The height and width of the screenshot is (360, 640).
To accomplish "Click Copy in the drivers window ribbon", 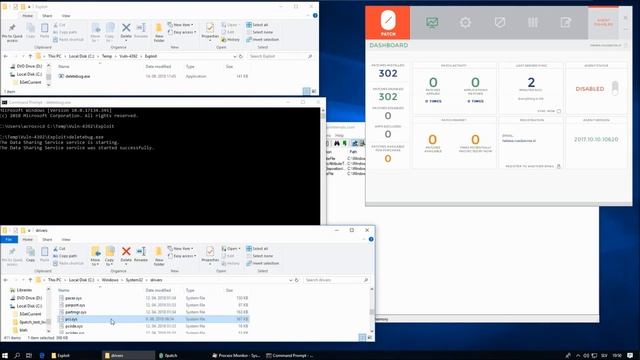I will [30, 254].
